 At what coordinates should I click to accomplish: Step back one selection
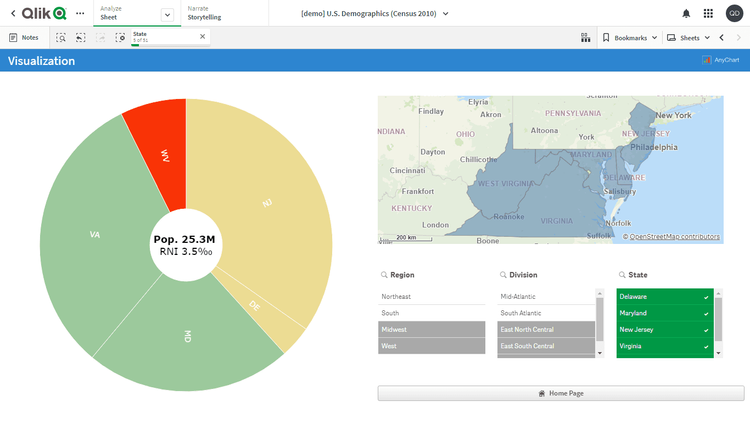(x=80, y=37)
